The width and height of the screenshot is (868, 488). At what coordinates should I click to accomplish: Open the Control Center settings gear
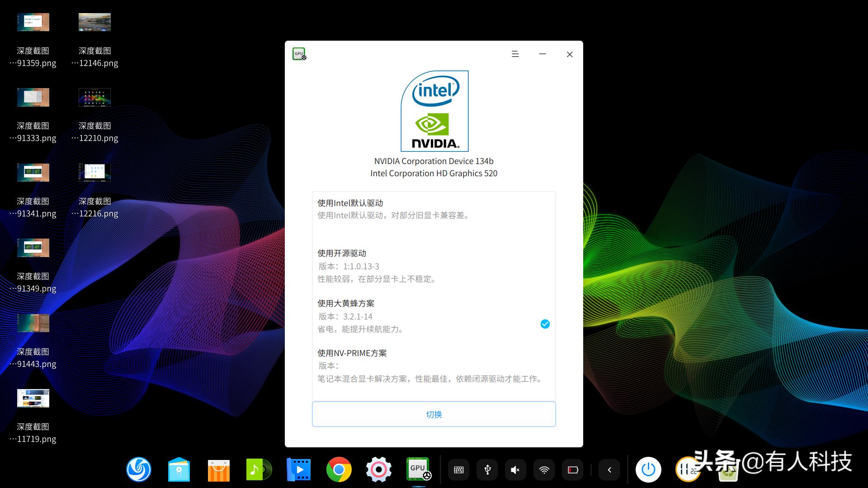[379, 470]
